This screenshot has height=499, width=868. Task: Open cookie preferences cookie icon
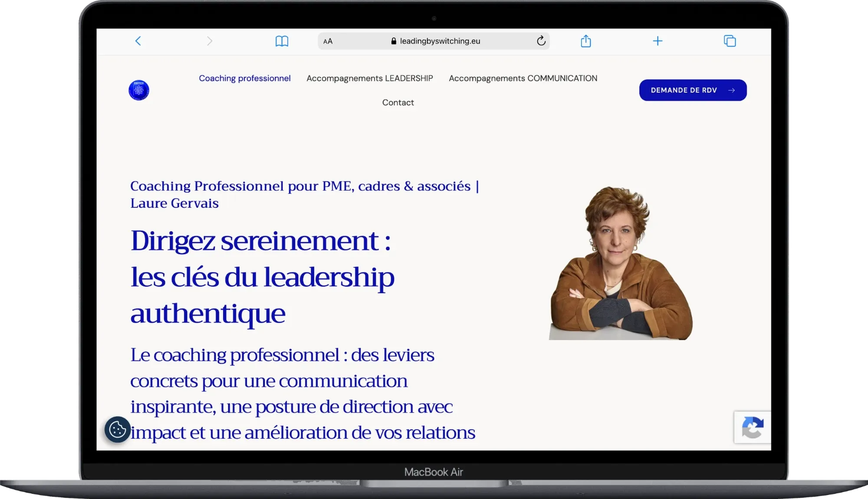click(x=118, y=430)
